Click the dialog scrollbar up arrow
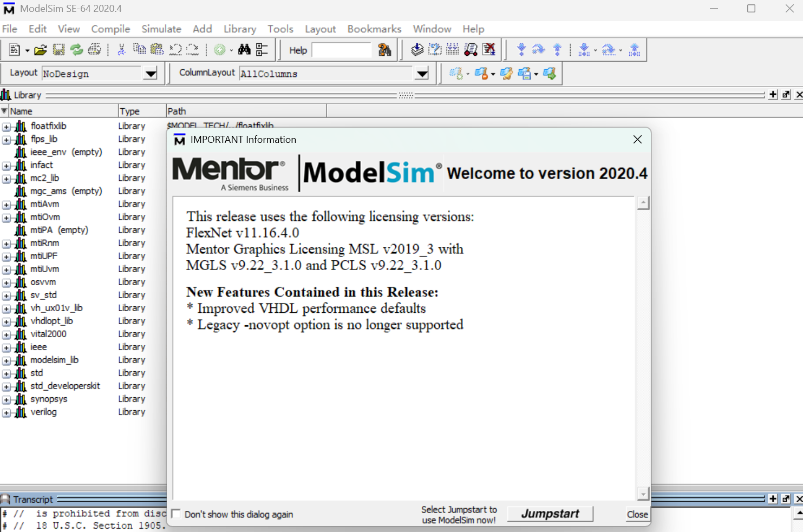This screenshot has height=532, width=803. pyautogui.click(x=643, y=203)
